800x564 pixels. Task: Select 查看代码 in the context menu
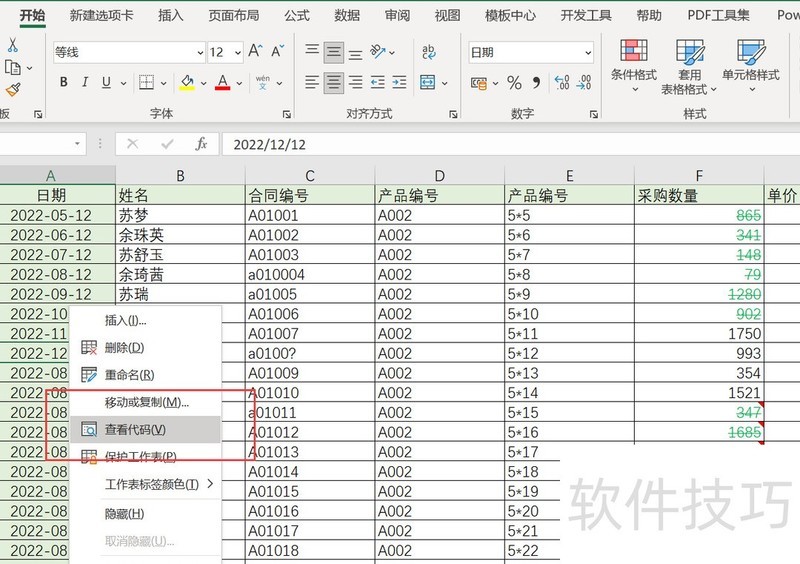pyautogui.click(x=135, y=429)
